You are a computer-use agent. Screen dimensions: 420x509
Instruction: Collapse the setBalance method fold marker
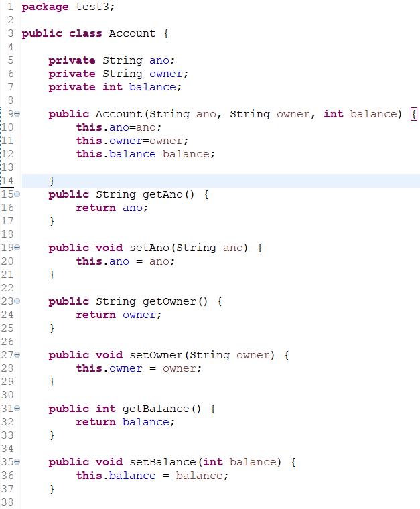[x=17, y=462]
